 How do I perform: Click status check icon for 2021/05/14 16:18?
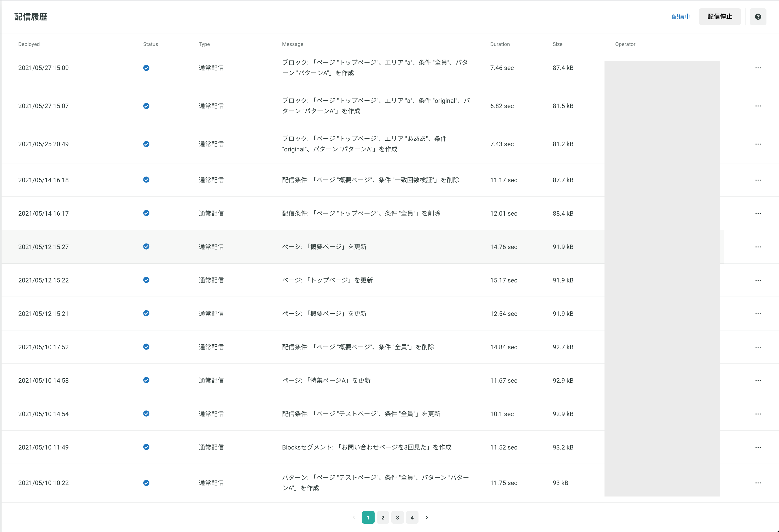pos(146,180)
